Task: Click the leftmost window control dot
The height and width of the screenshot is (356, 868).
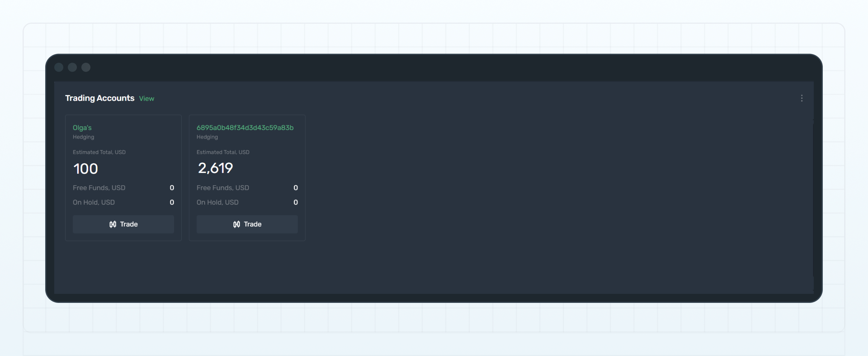Action: click(59, 67)
